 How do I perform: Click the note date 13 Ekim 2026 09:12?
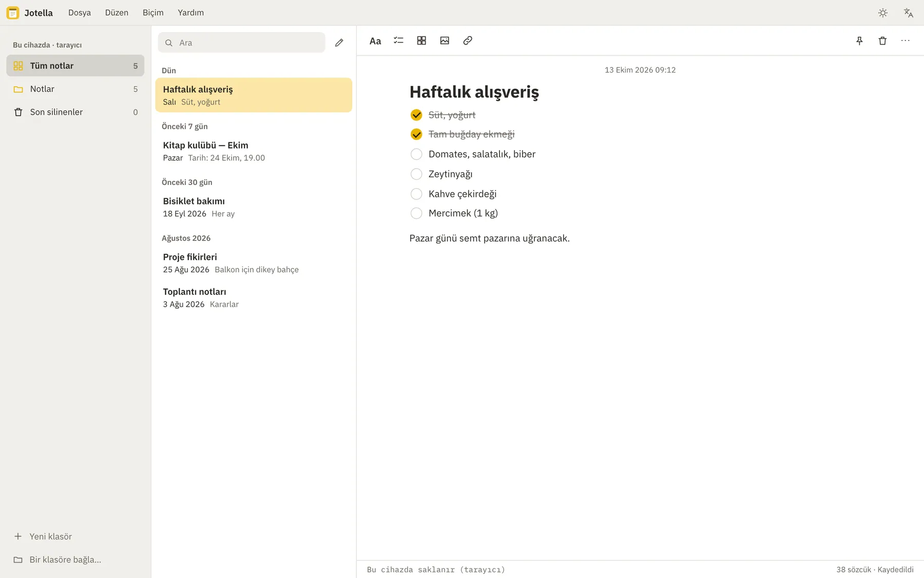[640, 70]
